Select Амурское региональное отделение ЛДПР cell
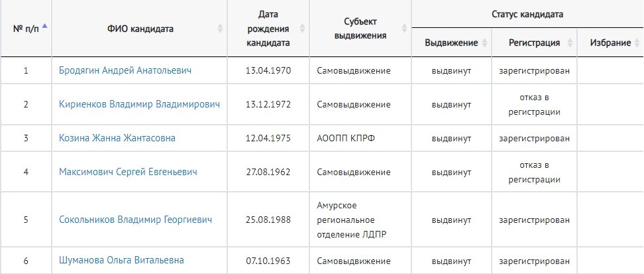Screen dimensions: 644x274 click(x=360, y=220)
